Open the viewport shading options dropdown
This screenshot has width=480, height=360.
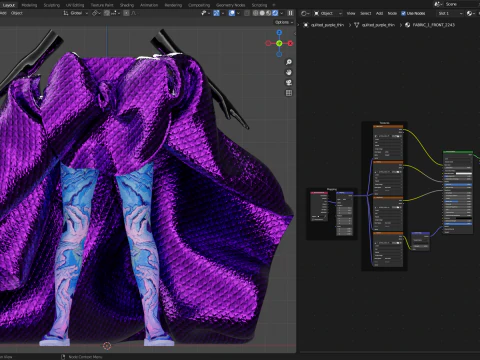(x=282, y=13)
